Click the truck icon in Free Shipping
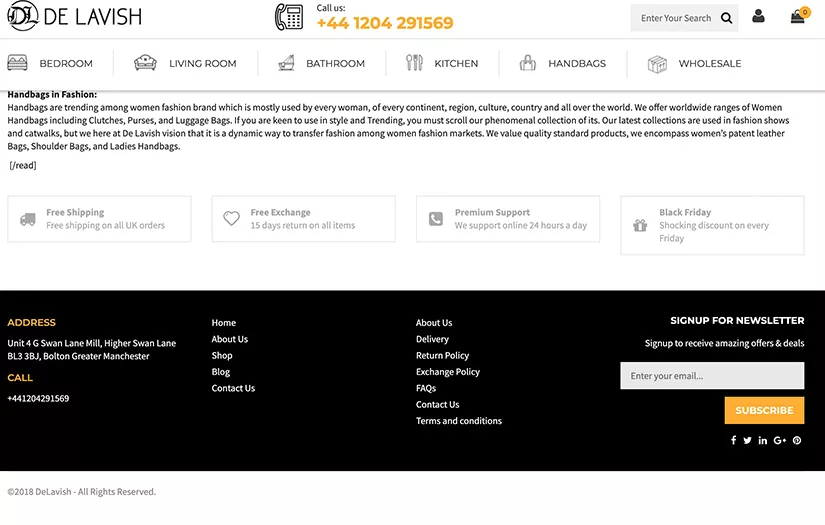 (28, 219)
